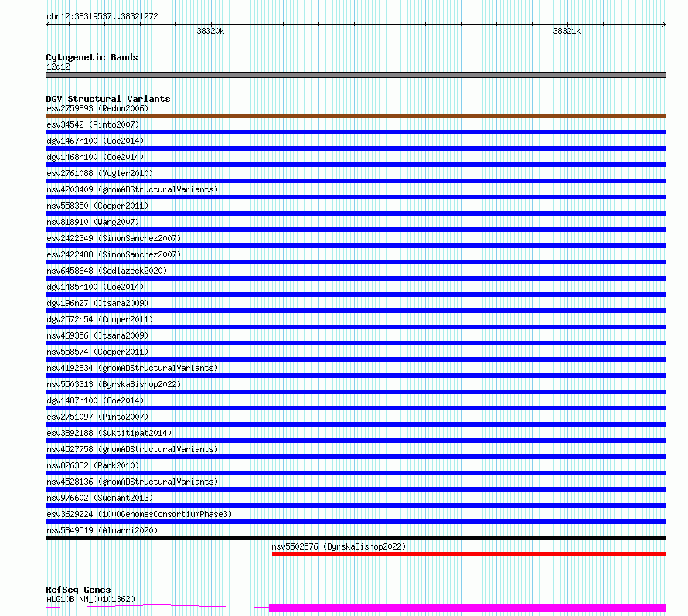Open esv3629224 (1000GenomesConsortiumPhase3) variant

[x=139, y=514]
